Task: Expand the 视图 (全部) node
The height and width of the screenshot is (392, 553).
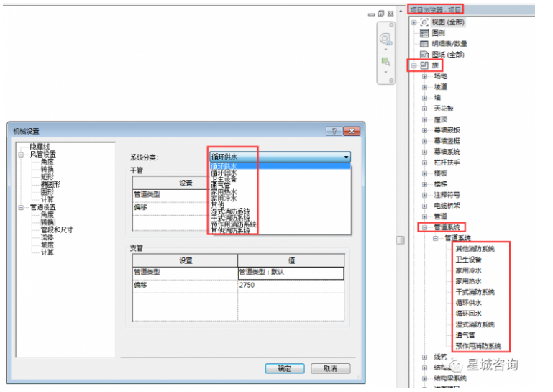Action: pos(414,22)
